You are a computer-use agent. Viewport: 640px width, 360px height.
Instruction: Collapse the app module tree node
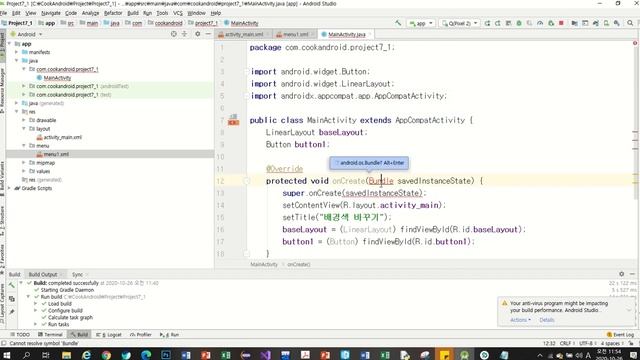point(9,44)
